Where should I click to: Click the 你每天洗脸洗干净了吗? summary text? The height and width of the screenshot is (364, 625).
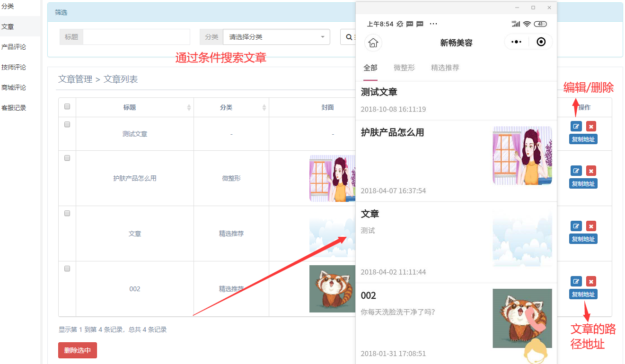398,312
